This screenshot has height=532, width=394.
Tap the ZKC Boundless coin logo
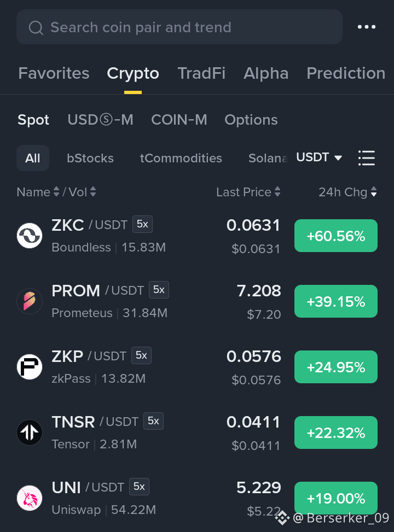(30, 236)
